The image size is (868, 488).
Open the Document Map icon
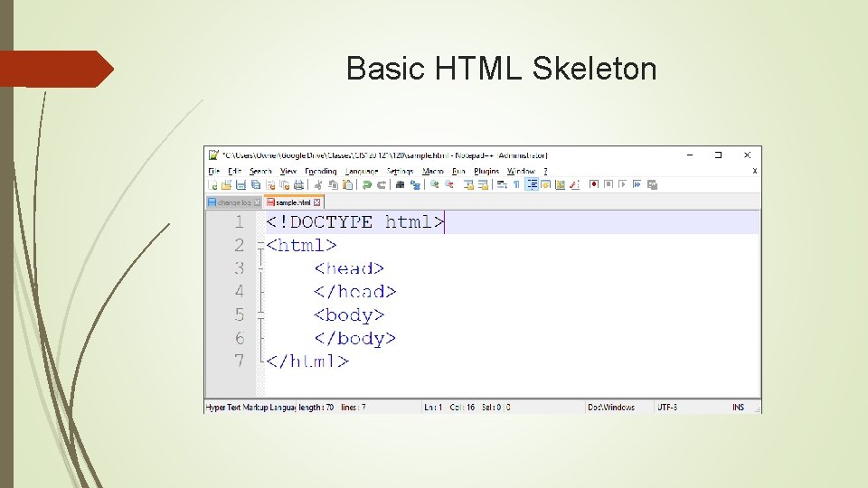click(561, 184)
